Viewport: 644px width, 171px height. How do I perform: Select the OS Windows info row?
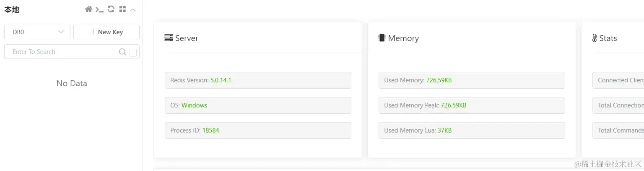258,105
